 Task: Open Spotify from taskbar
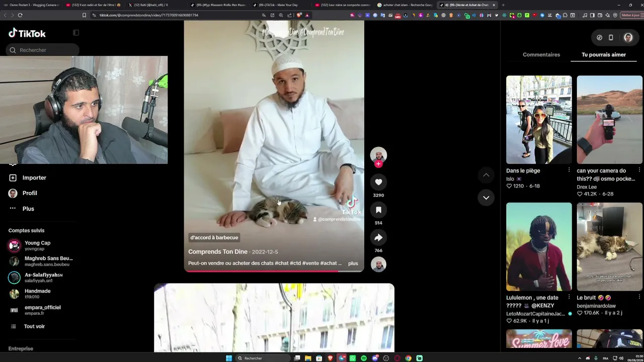pyautogui.click(x=364, y=358)
